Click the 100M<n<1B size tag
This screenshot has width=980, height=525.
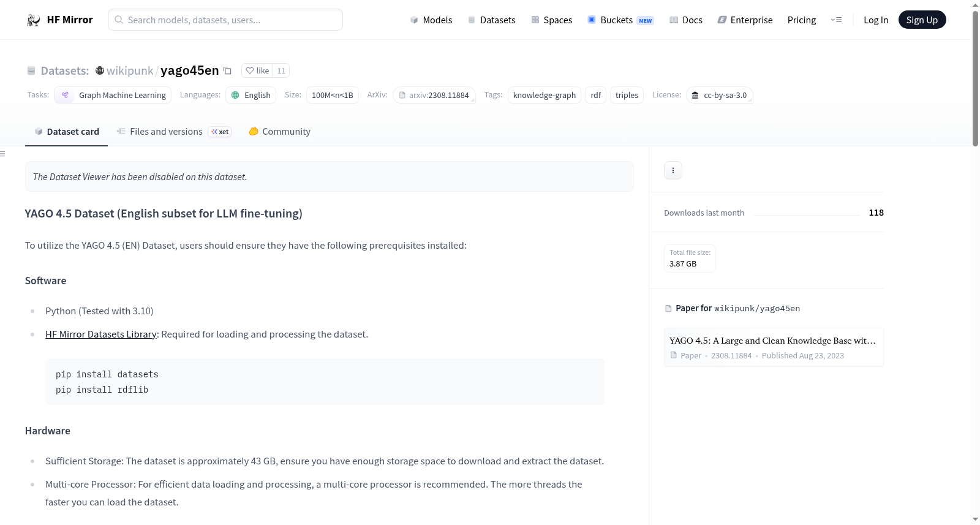(x=333, y=95)
